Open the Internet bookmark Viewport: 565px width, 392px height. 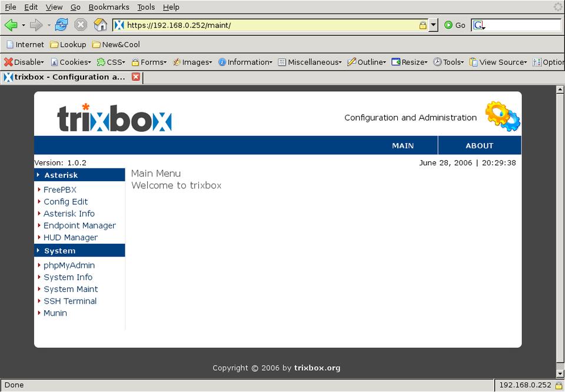point(25,44)
